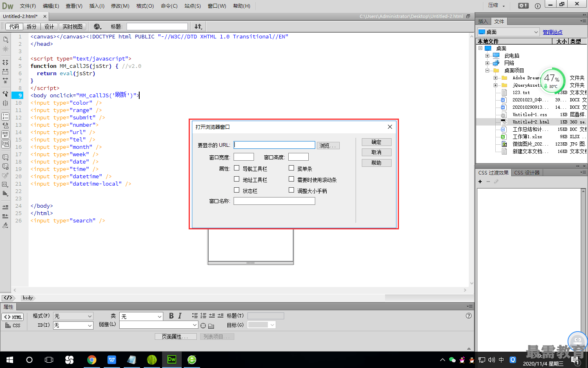Switch to the 插入 panel tab

(483, 22)
